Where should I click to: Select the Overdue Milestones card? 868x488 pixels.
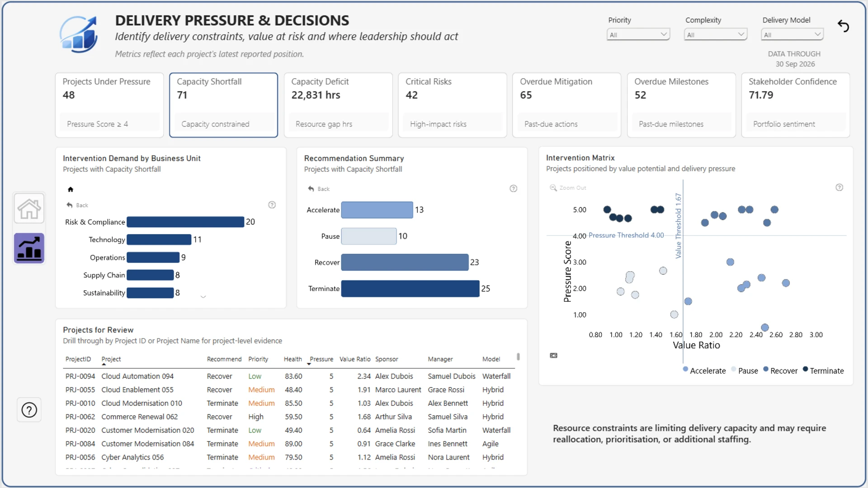[x=681, y=105]
